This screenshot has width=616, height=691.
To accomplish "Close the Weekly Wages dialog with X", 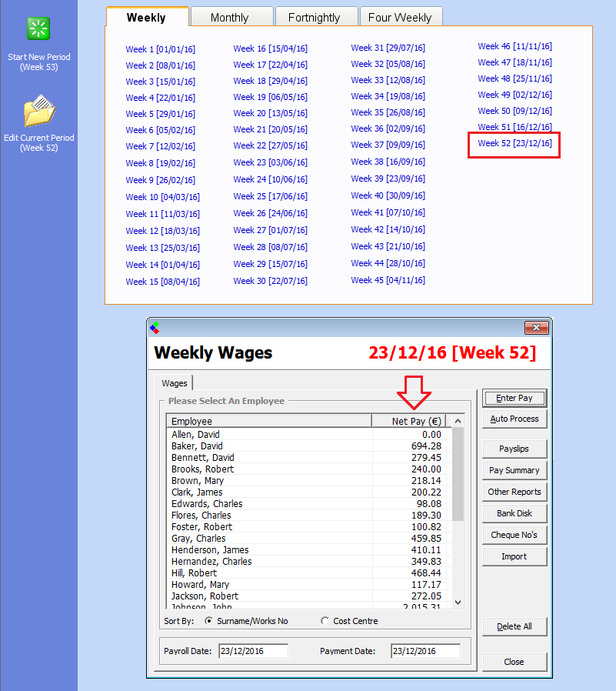I will (x=536, y=327).
